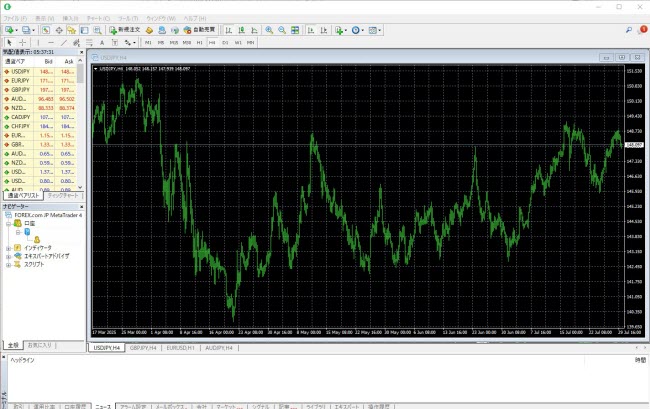The width and height of the screenshot is (650, 409).
Task: Toggle the Terminal panel toolbar icon
Action: point(85,30)
